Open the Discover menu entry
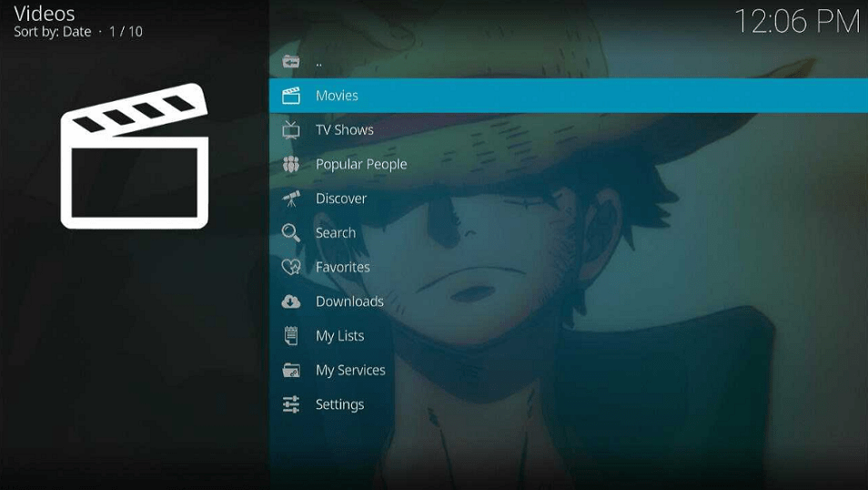 click(x=569, y=199)
